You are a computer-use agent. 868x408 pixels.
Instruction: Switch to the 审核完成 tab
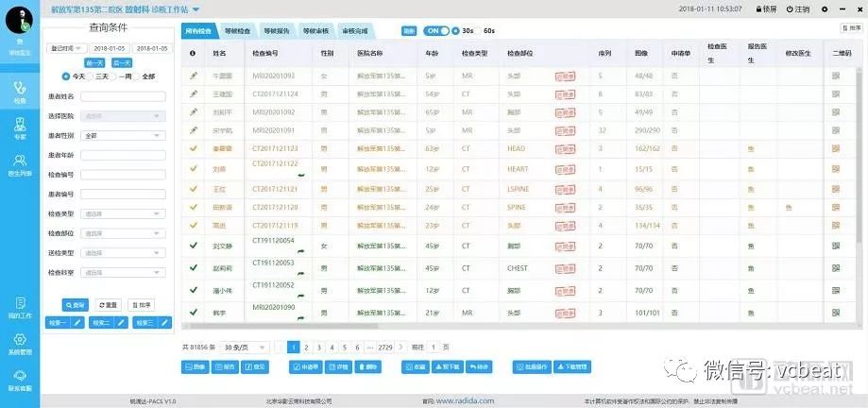click(354, 31)
